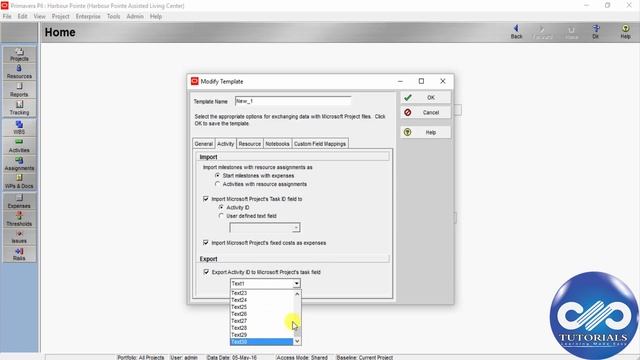The image size is (640, 360).
Task: Click Cancel in Modify Template dialog
Action: [x=425, y=112]
